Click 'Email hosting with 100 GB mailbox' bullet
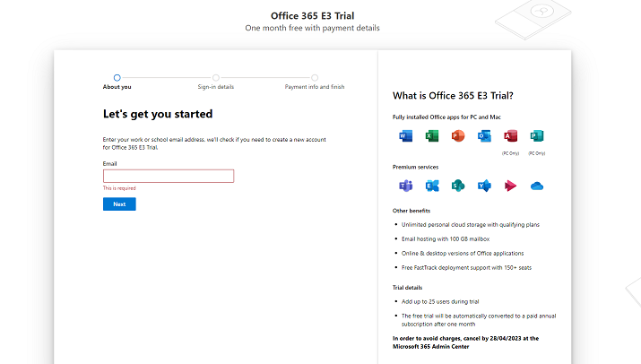The width and height of the screenshot is (641, 364). pos(446,238)
